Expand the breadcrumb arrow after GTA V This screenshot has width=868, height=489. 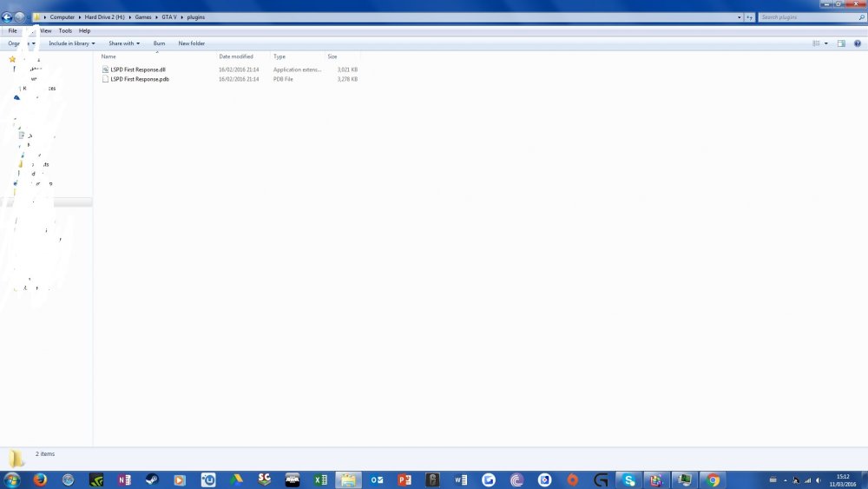click(x=181, y=17)
